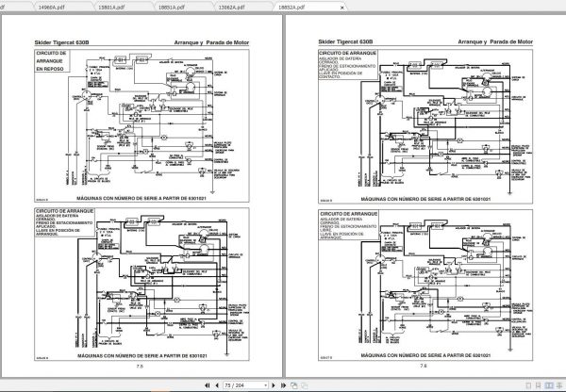This screenshot has height=392, width=566.
Task: Enable continuous facing scrolling layout
Action: click(x=559, y=385)
